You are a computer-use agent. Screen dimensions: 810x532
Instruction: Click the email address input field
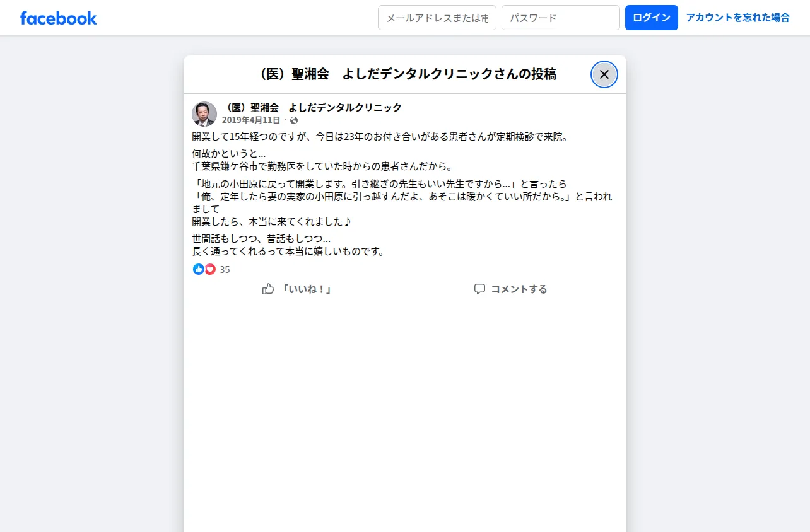tap(437, 18)
